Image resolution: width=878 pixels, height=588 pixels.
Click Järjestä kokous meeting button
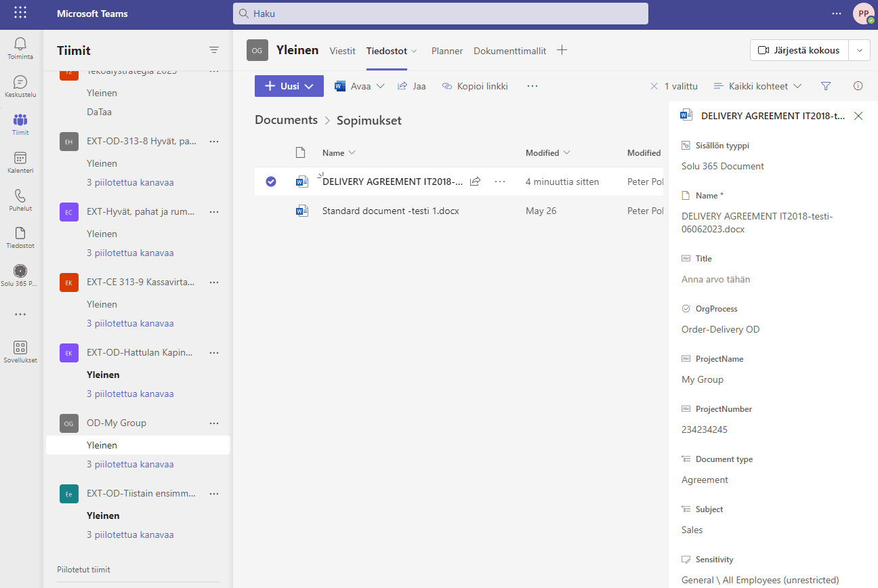click(799, 50)
